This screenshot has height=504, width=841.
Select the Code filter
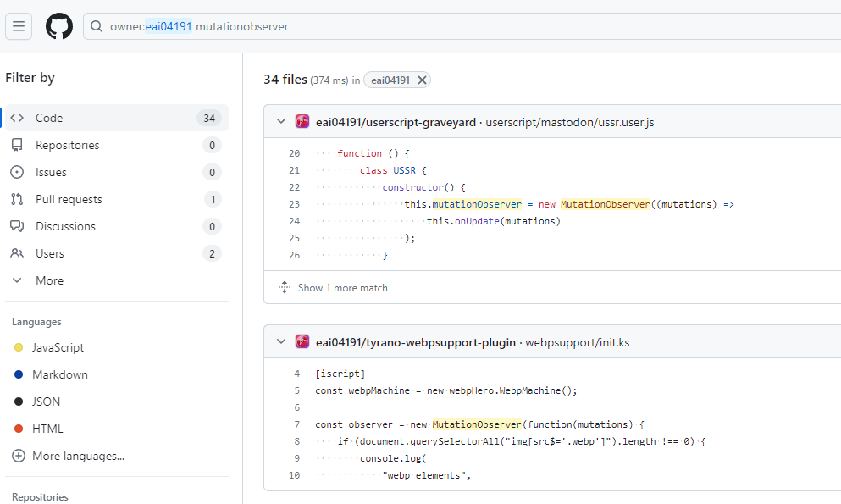pos(117,118)
